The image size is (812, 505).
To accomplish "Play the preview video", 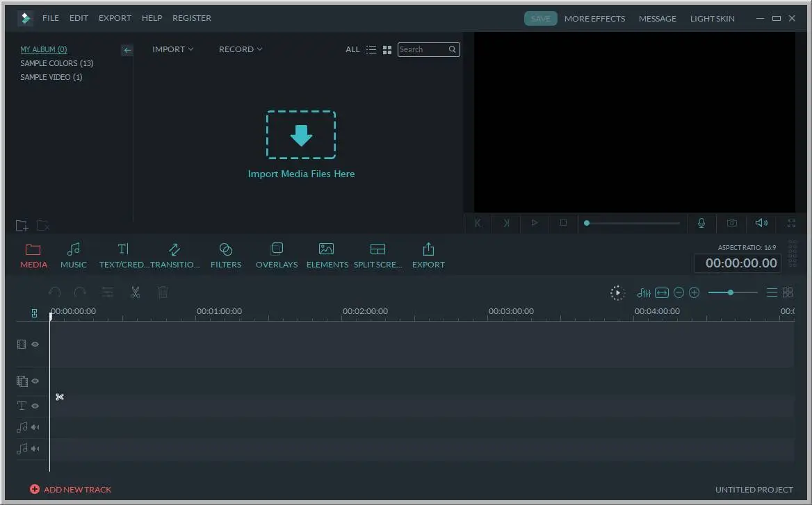I will (535, 223).
